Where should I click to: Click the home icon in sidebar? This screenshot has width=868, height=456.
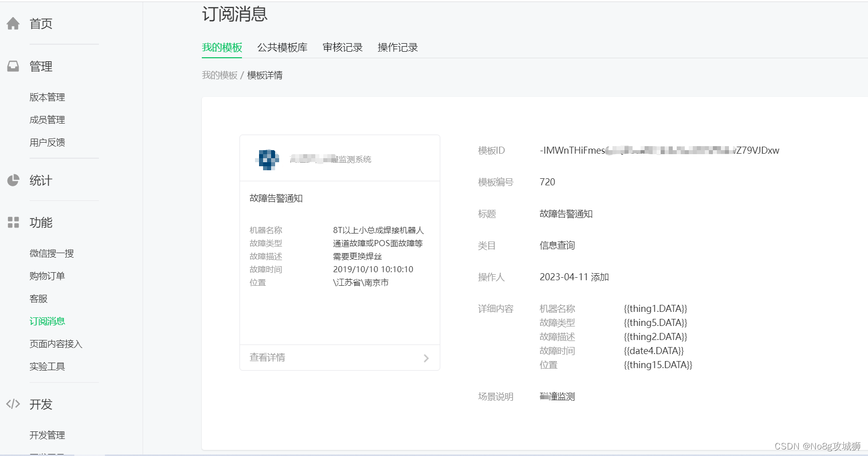(x=13, y=24)
